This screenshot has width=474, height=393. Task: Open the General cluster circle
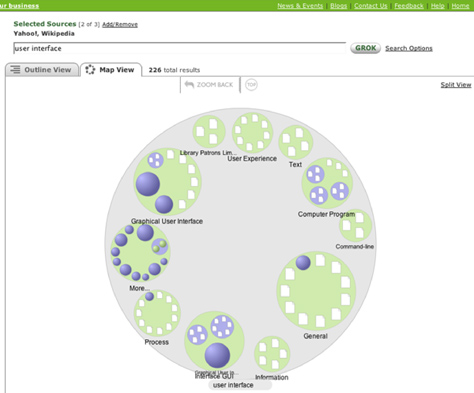pyautogui.click(x=316, y=291)
